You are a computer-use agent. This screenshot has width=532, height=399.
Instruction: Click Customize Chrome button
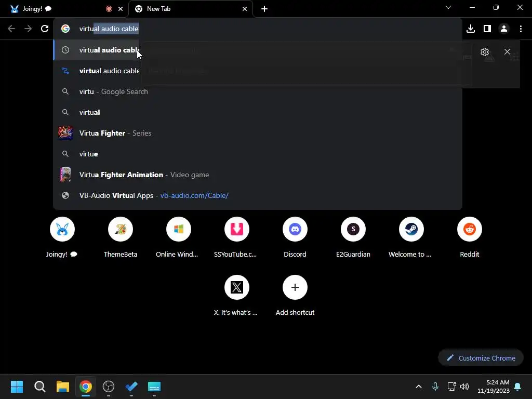481,358
